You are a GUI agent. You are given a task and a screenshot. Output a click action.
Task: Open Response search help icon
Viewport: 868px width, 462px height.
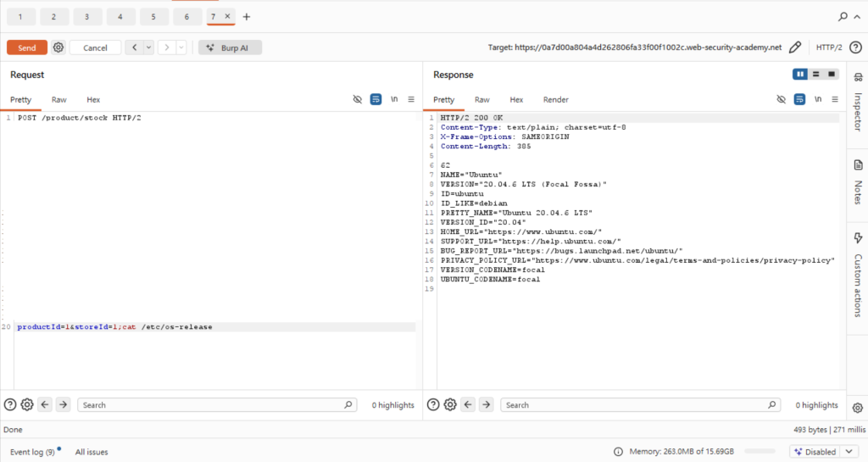[x=433, y=405]
